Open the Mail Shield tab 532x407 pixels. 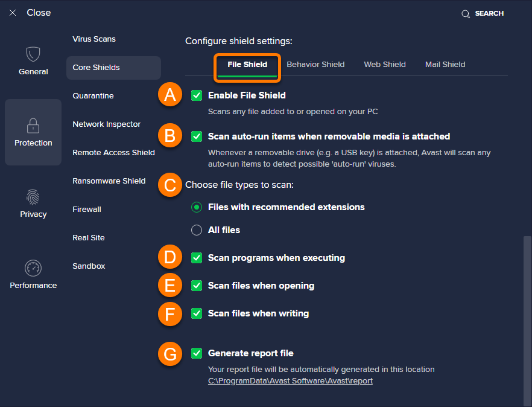tap(445, 65)
